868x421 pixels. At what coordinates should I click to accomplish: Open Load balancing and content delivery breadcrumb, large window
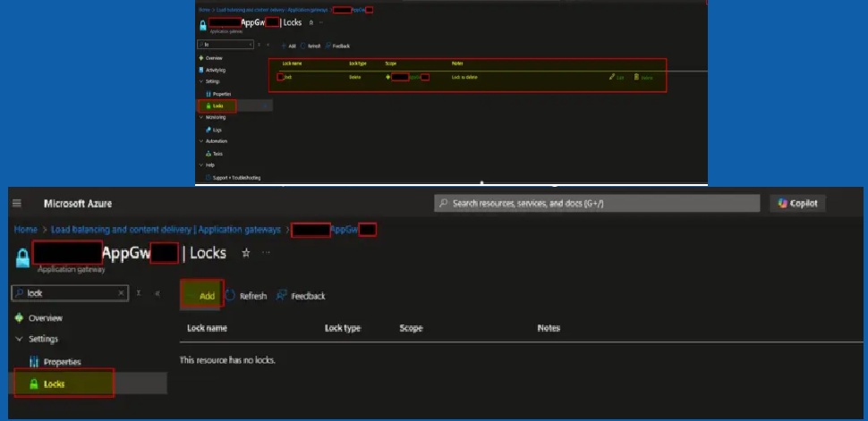[x=166, y=229]
